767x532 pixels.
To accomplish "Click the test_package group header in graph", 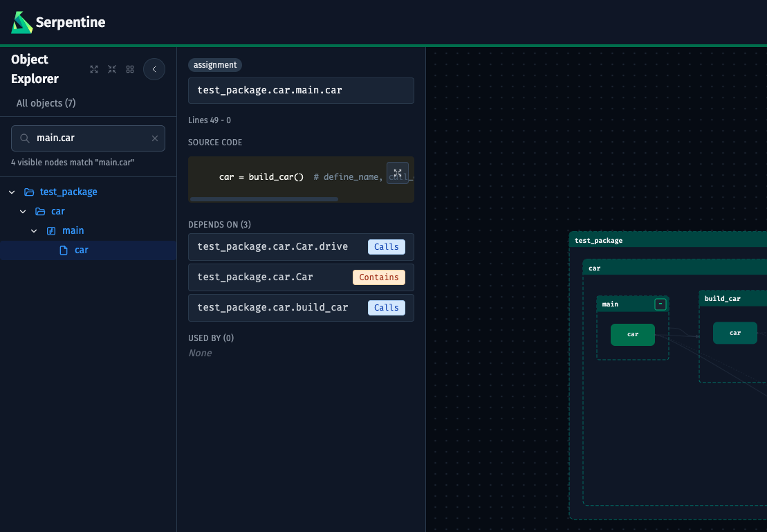I will pos(668,240).
